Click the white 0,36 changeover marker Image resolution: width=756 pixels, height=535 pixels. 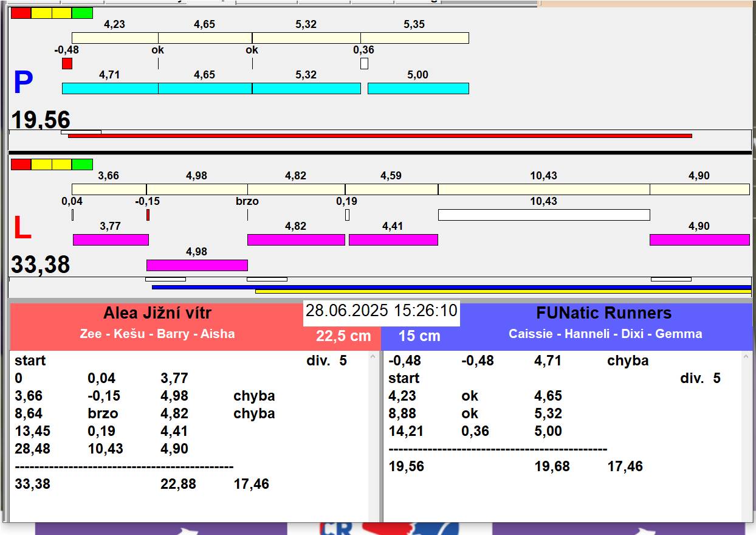tap(364, 63)
